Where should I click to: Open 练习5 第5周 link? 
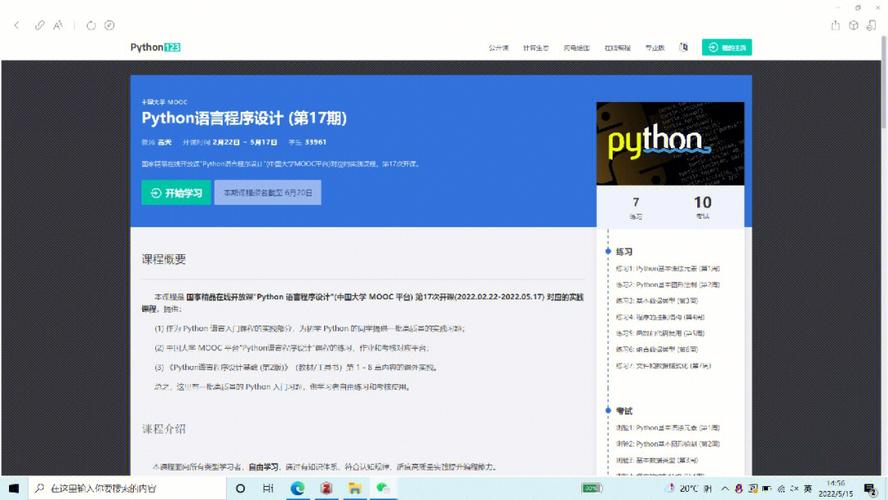(x=660, y=333)
